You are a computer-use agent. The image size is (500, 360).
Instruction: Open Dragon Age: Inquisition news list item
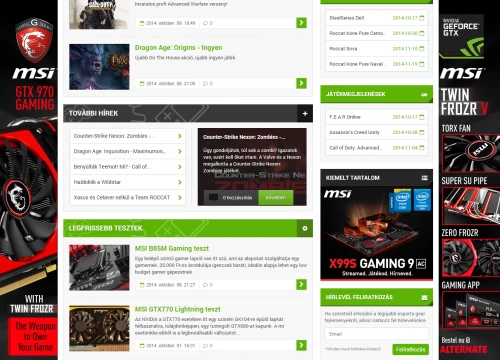pyautogui.click(x=128, y=151)
